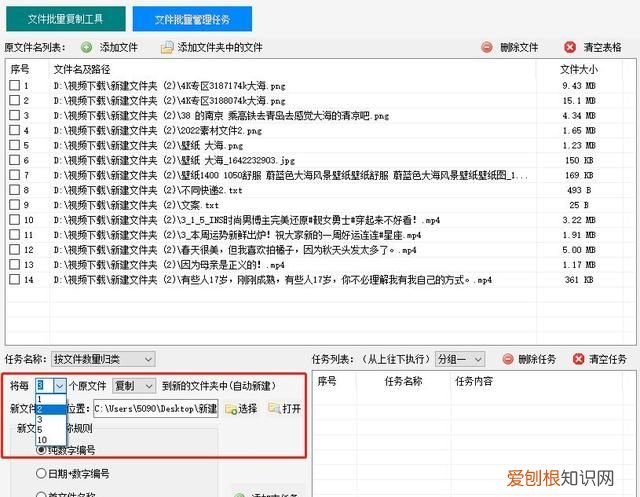Viewport: 640px width, 497px height.
Task: Click the green 添加文件 plus icon
Action: [87, 47]
